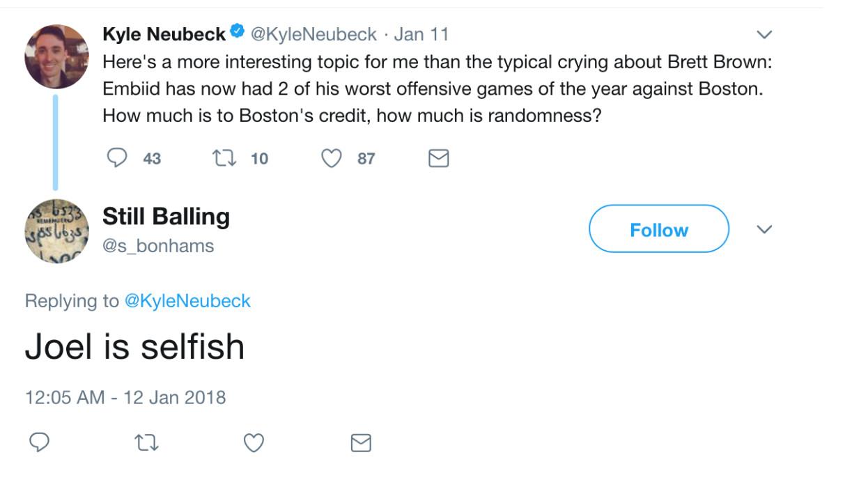Reply to Kyle Neubeck's tweet
The image size is (868, 496).
[116, 159]
